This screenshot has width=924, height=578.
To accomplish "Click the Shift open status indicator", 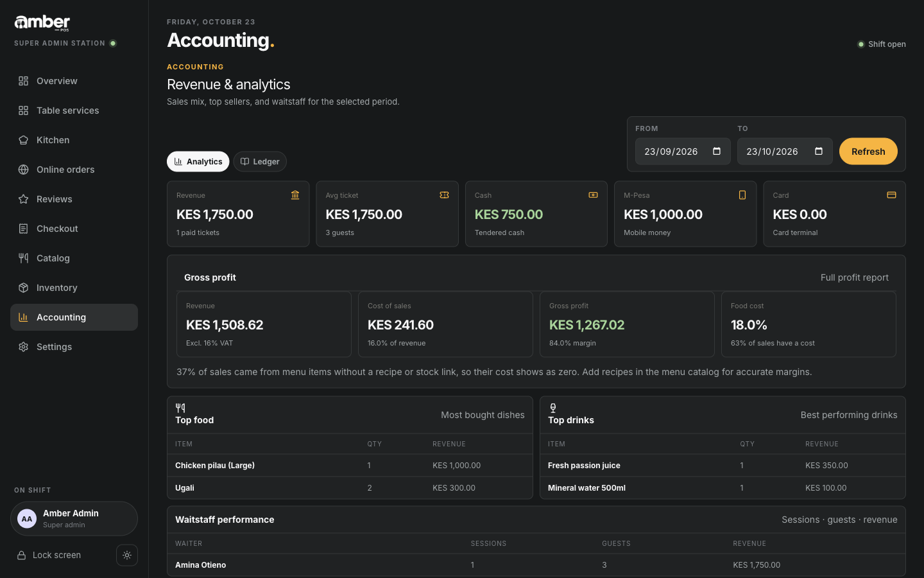I will pos(882,44).
